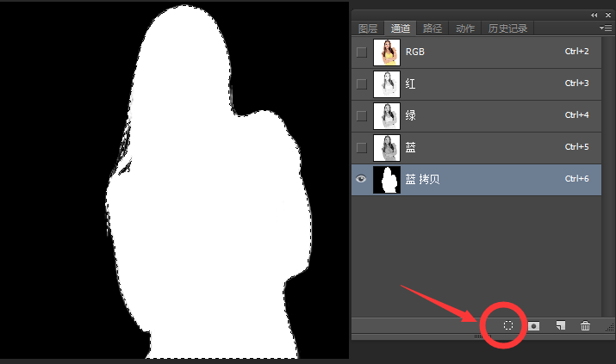Click the 蓝 拷贝 channel thumbnail
Viewport: 616px width, 364px height.
(387, 179)
